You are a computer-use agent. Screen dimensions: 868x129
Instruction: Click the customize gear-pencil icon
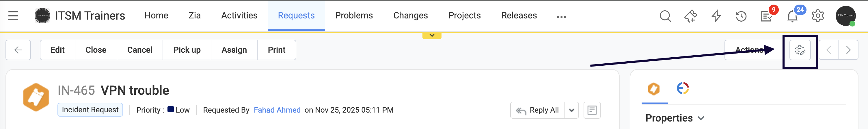[x=800, y=50]
